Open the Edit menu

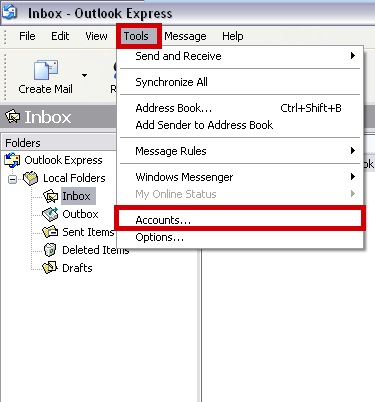pyautogui.click(x=60, y=36)
